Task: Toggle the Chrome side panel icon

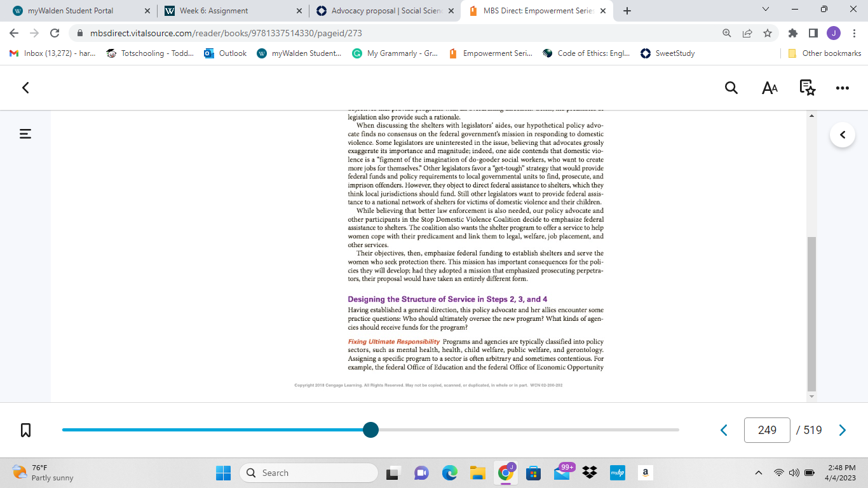Action: pyautogui.click(x=813, y=33)
